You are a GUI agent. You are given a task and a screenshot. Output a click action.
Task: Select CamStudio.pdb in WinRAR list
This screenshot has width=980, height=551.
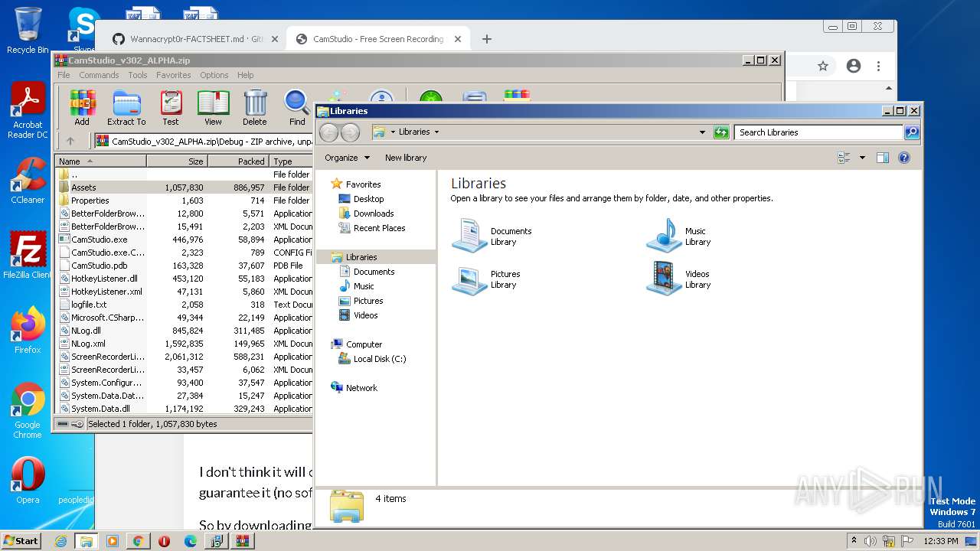[184, 266]
